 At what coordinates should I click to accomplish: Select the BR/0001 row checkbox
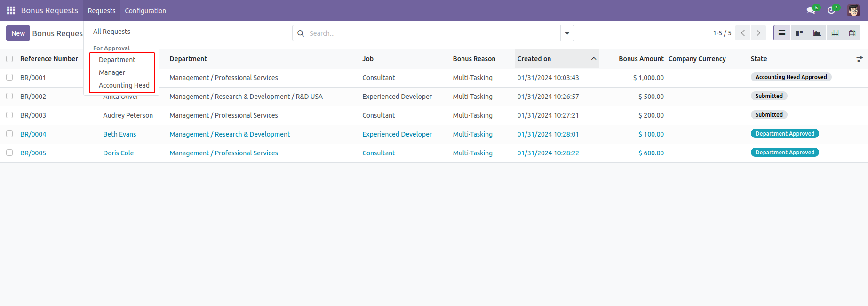[9, 77]
